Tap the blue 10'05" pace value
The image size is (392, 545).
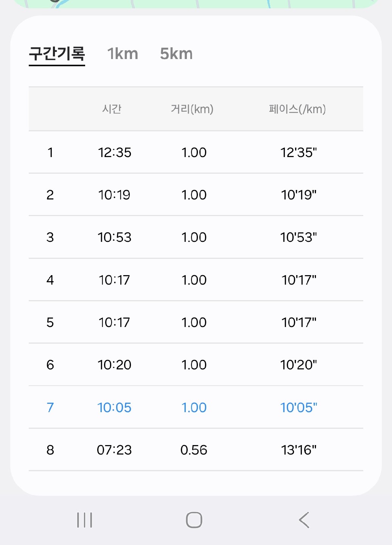(x=299, y=408)
